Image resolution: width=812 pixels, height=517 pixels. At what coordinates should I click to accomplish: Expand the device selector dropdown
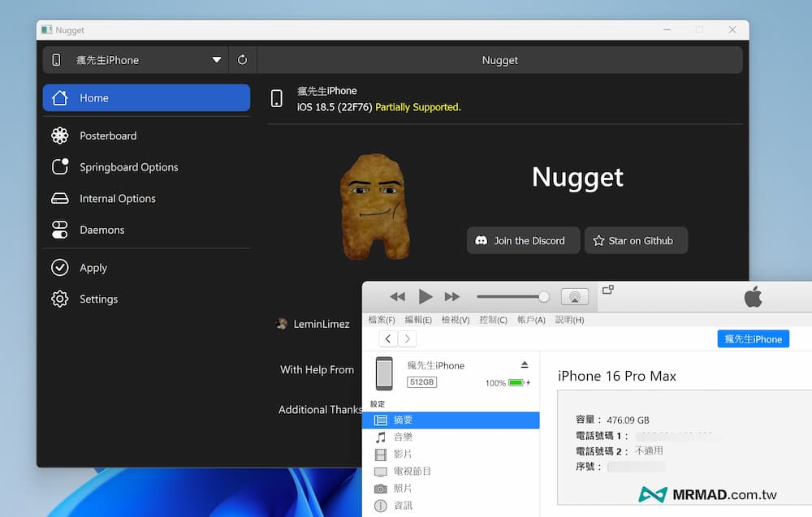click(x=216, y=60)
